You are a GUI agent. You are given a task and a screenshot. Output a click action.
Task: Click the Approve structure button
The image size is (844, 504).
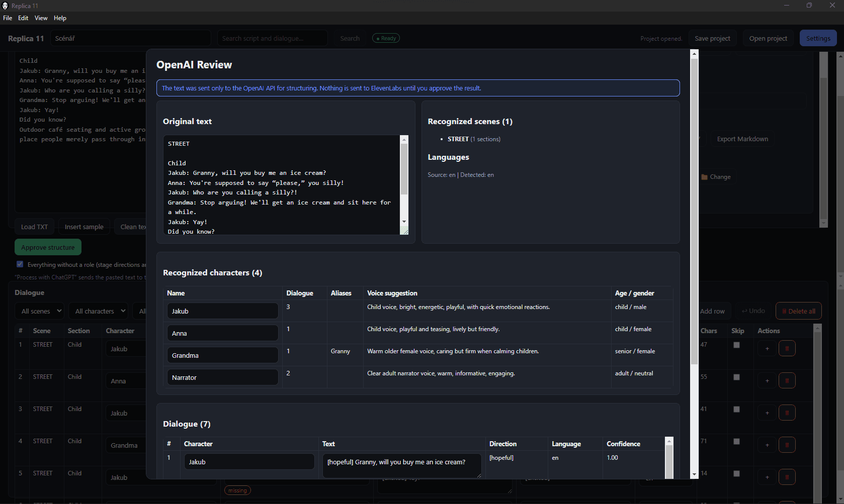48,247
